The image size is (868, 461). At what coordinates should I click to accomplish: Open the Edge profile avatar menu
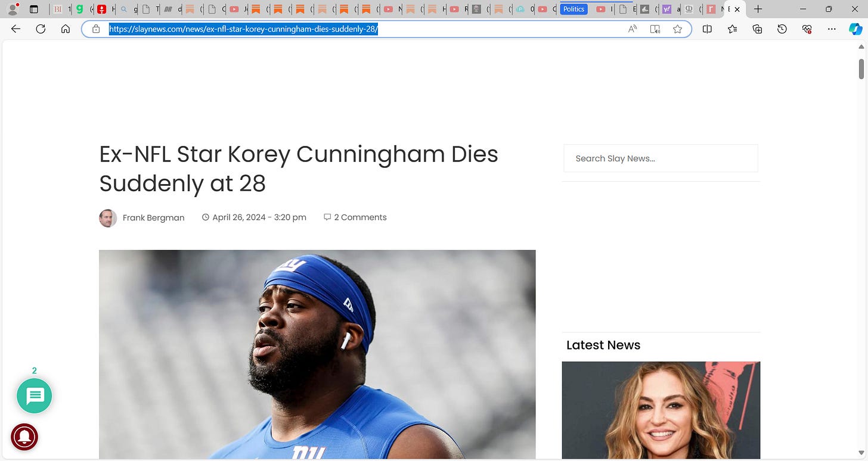13,9
